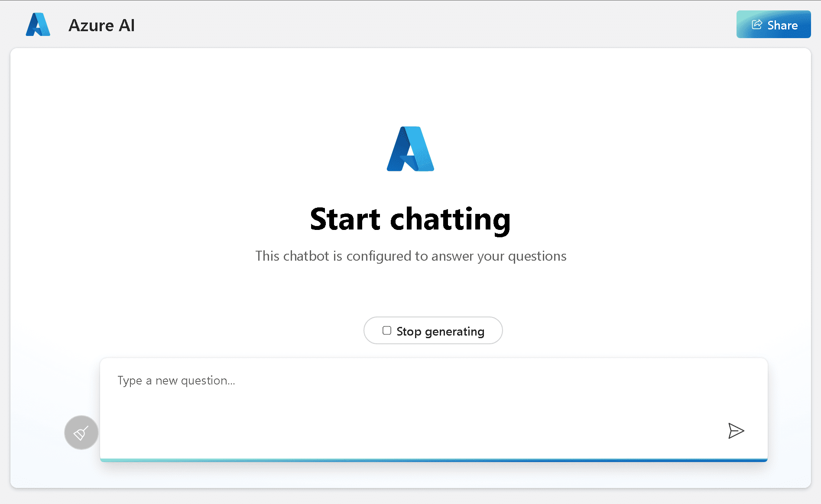This screenshot has width=821, height=504.
Task: Select the large Azure logo above Start chatting
Action: click(410, 149)
